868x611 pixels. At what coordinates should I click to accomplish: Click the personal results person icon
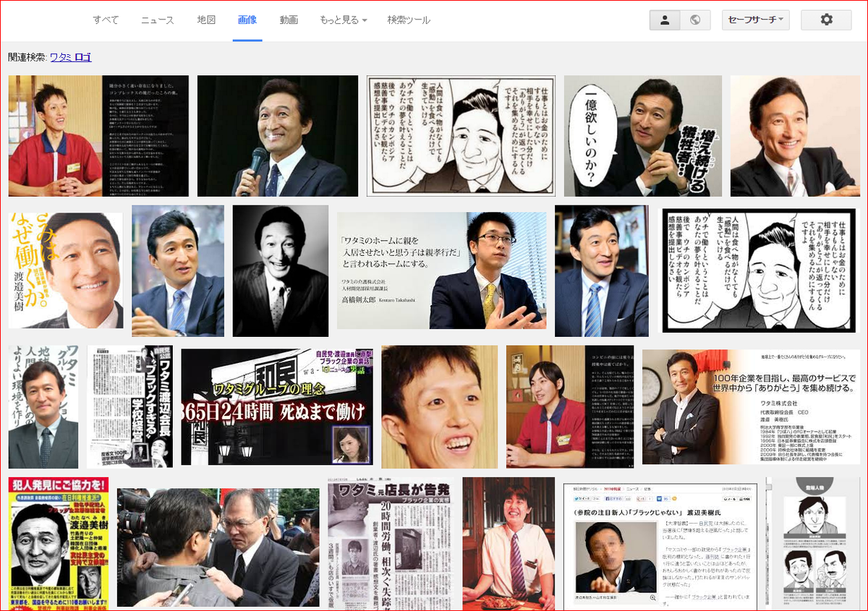coord(665,20)
